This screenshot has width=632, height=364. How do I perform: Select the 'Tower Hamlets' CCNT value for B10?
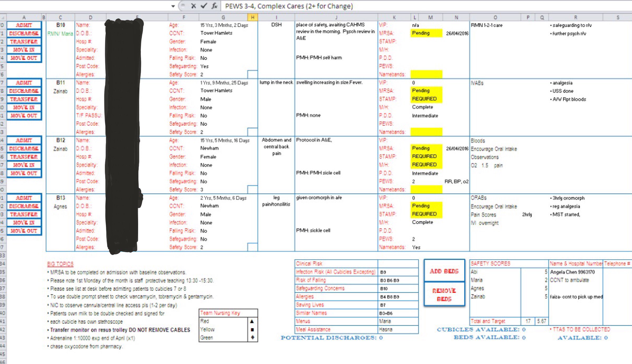coord(216,33)
